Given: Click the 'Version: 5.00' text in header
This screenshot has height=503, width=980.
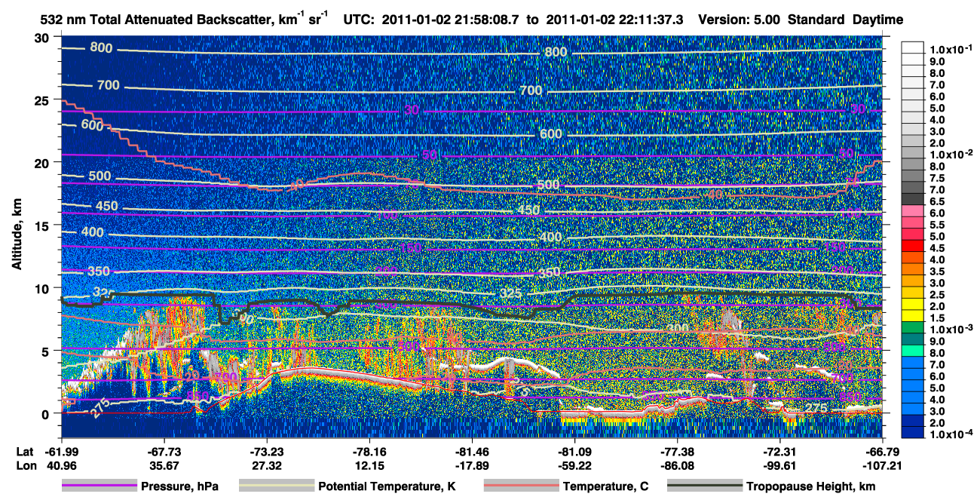Looking at the screenshot, I should click(740, 19).
